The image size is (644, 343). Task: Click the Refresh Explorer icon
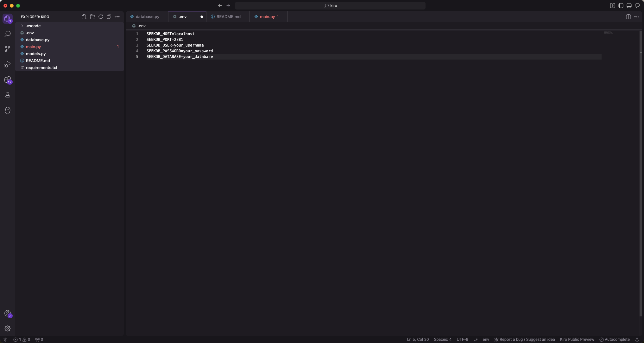coord(101,17)
